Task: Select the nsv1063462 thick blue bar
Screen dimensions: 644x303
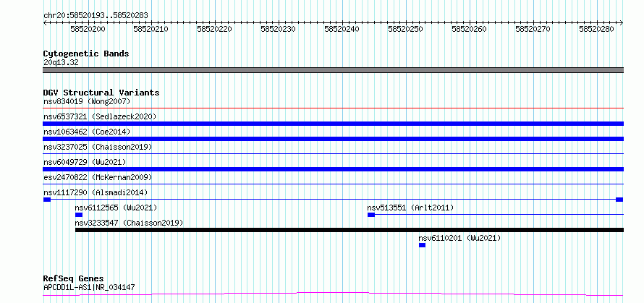Action: pyautogui.click(x=333, y=139)
